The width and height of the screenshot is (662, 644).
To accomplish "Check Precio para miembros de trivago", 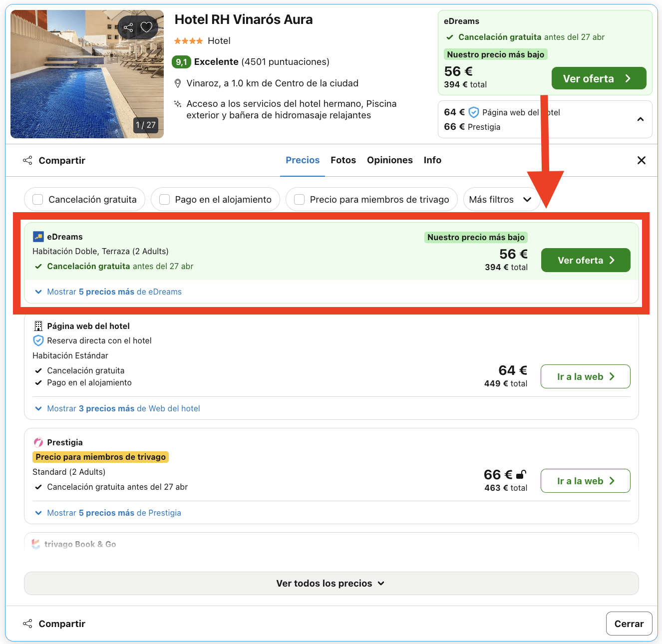I will pyautogui.click(x=300, y=200).
